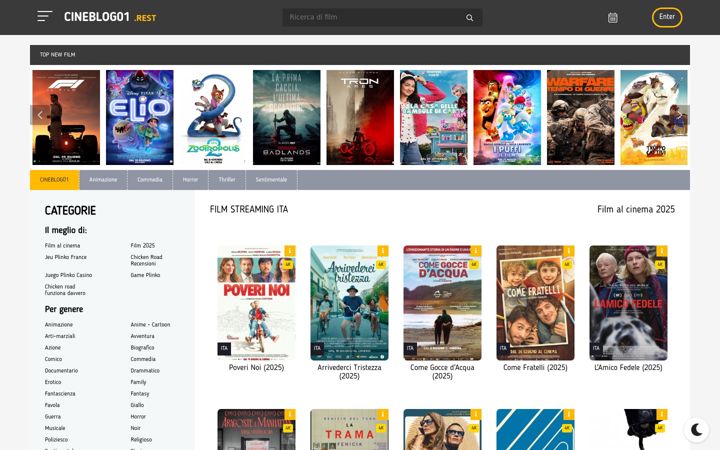
Task: Open Game Plinko link
Action: click(145, 275)
